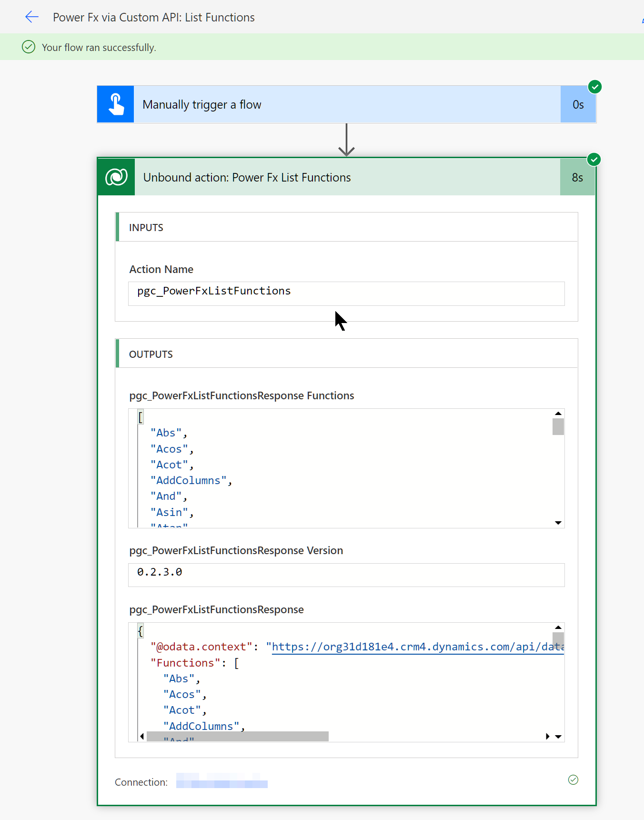Click the Action Name label
The height and width of the screenshot is (820, 644).
[161, 269]
